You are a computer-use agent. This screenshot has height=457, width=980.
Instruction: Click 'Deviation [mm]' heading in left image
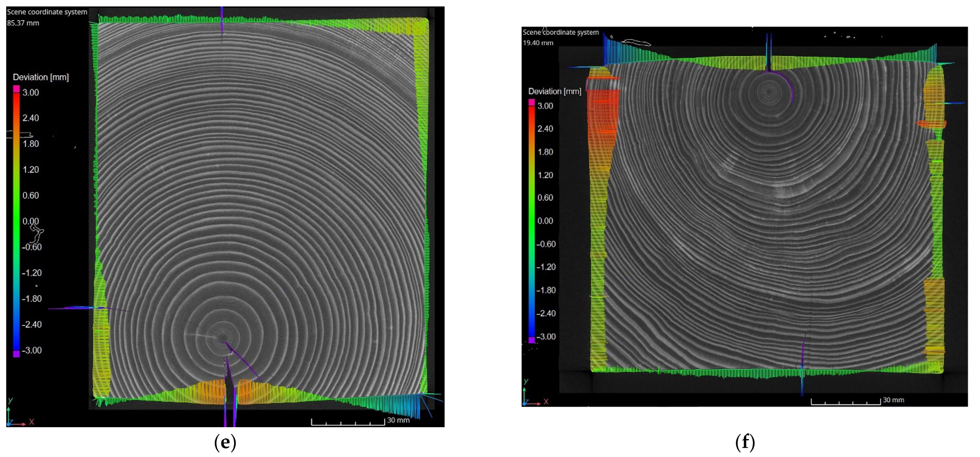tap(41, 77)
